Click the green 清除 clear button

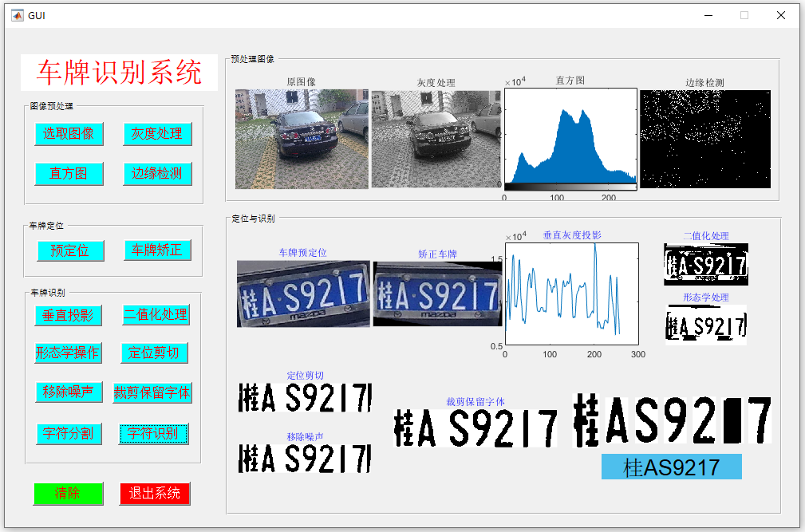[x=69, y=494]
